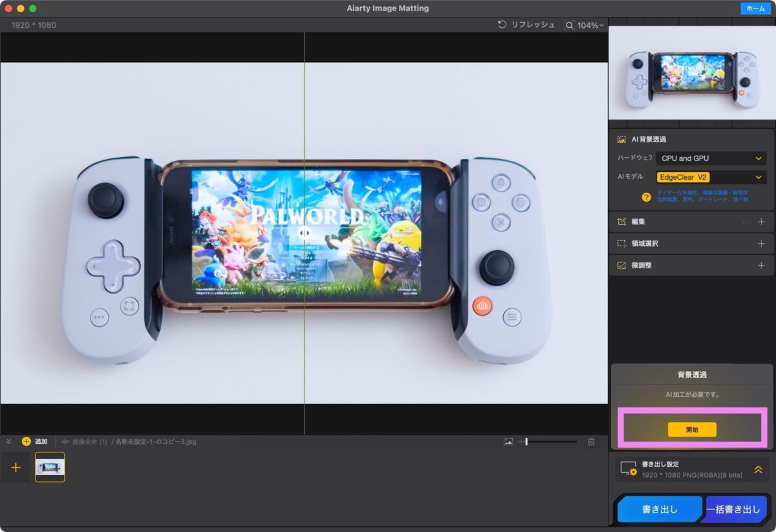Click the yellow 開始 button

(692, 429)
